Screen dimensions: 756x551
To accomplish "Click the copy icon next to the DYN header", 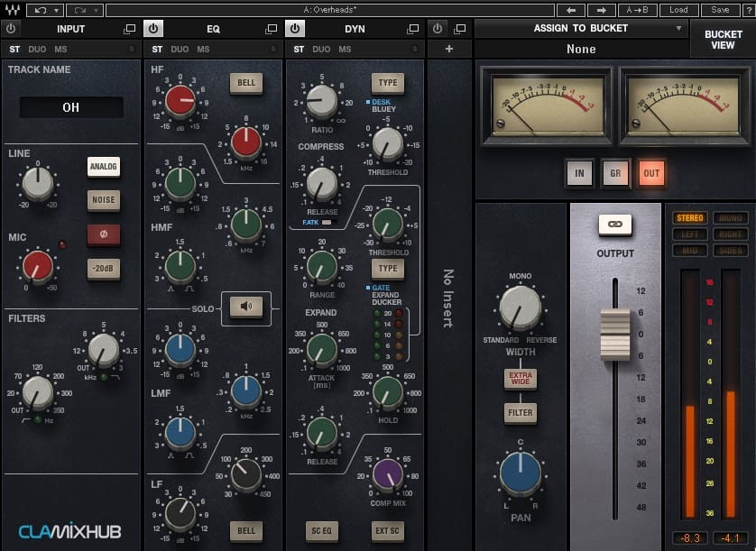I will point(412,28).
